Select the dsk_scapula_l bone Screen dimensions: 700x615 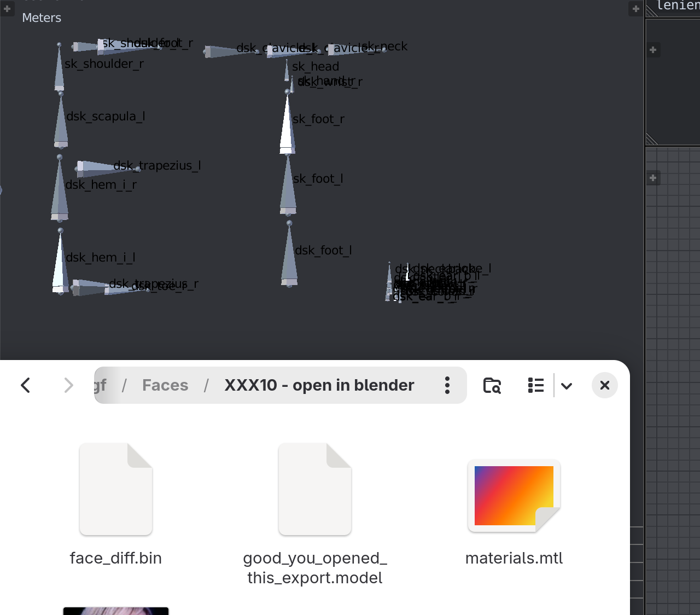[x=61, y=120]
